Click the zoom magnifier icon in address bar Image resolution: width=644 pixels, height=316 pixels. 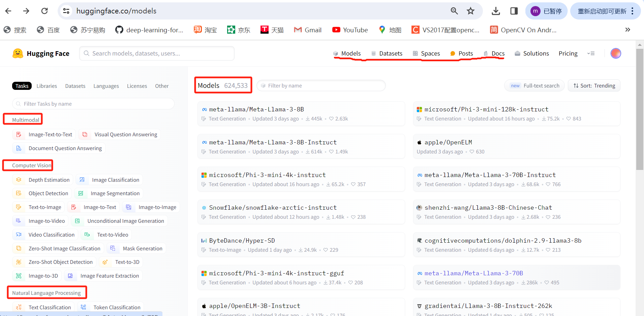[x=454, y=11]
